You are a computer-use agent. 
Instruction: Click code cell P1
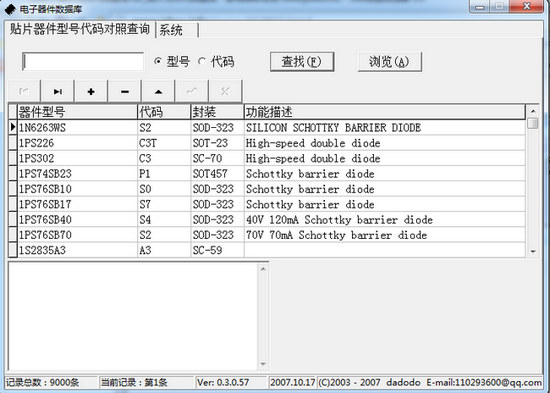[164, 174]
